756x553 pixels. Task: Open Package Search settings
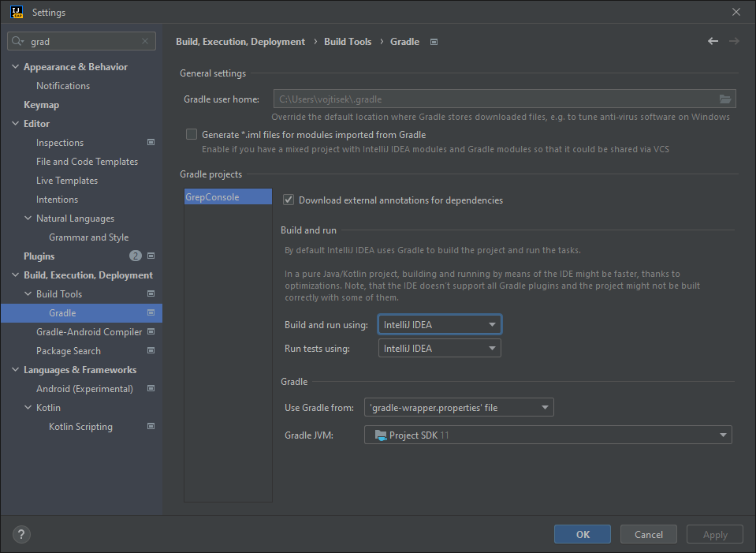pyautogui.click(x=69, y=351)
